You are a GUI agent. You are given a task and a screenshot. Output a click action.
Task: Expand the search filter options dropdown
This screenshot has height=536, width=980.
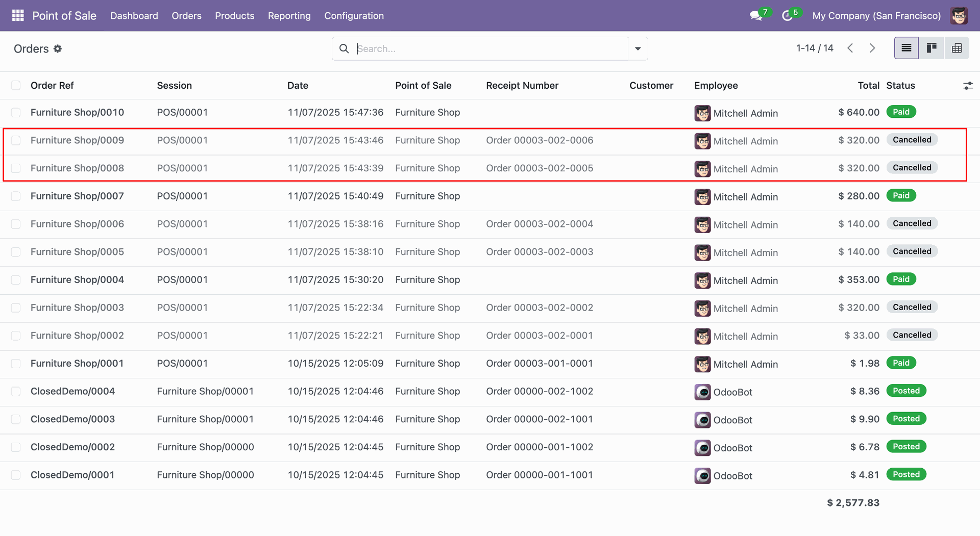638,48
